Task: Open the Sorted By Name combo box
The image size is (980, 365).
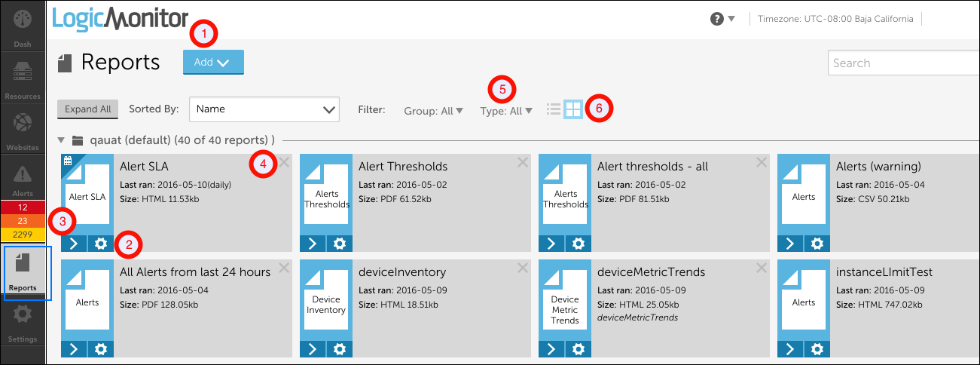Action: point(264,109)
